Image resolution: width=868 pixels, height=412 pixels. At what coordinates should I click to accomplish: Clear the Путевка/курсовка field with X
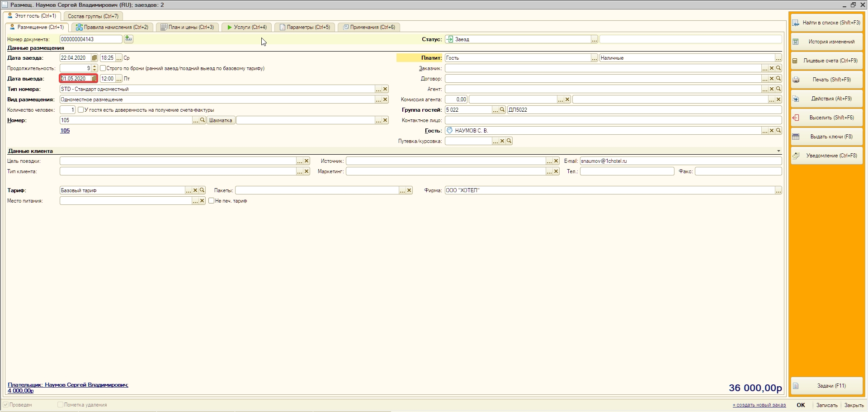coord(502,141)
